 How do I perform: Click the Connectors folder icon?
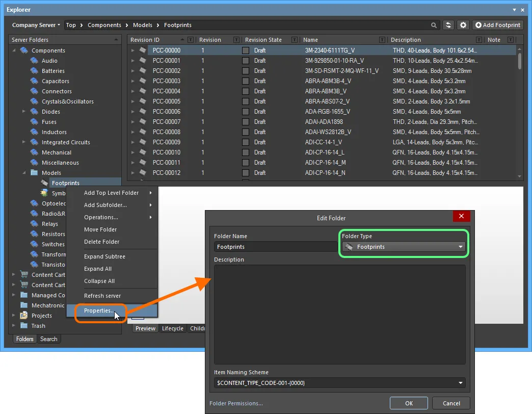[34, 91]
